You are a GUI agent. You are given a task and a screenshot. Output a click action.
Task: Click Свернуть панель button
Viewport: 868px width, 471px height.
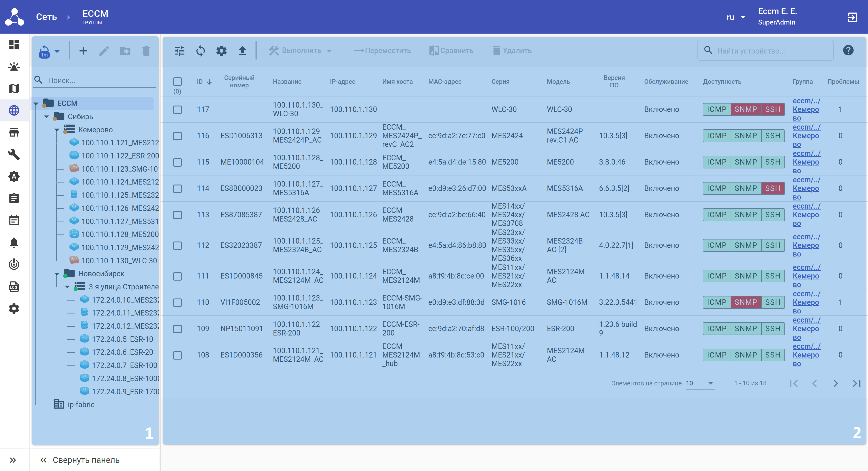point(80,460)
